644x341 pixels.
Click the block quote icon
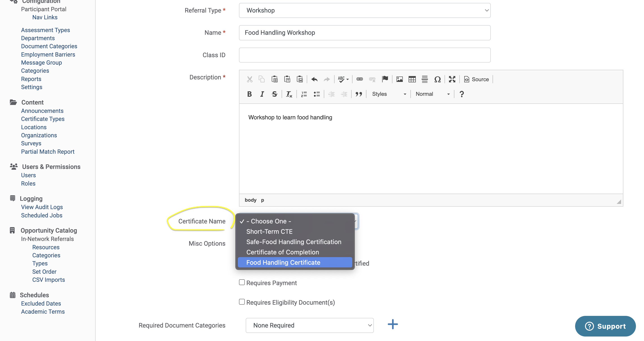click(x=359, y=94)
